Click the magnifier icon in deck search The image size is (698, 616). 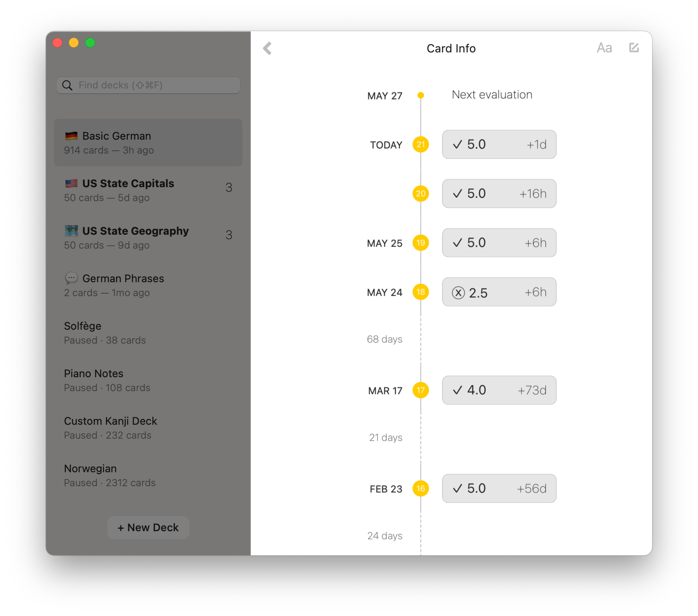coord(67,85)
